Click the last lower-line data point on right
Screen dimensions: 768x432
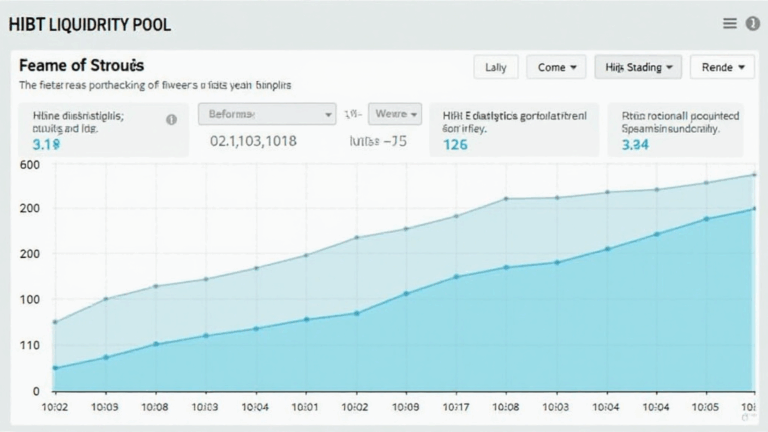(x=753, y=209)
